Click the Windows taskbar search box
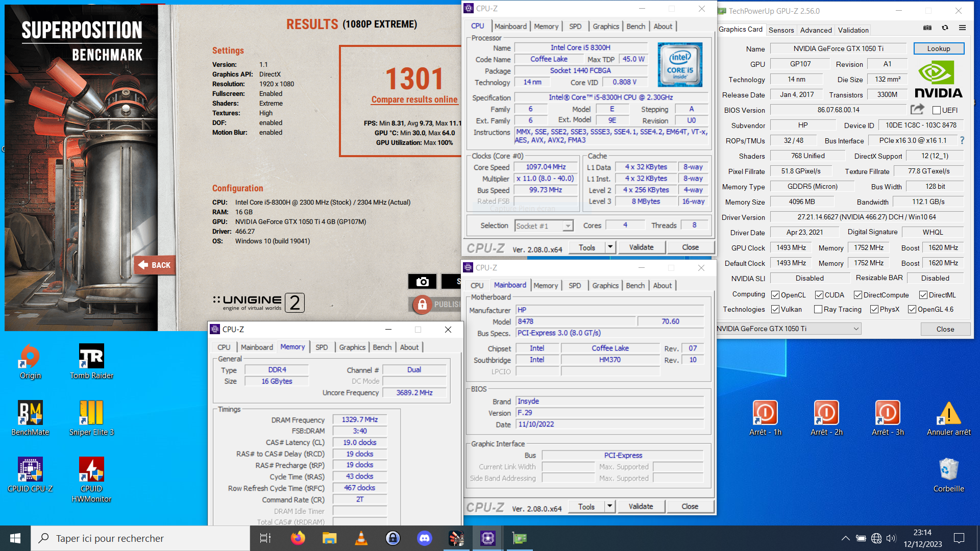This screenshot has height=551, width=980. coord(140,538)
